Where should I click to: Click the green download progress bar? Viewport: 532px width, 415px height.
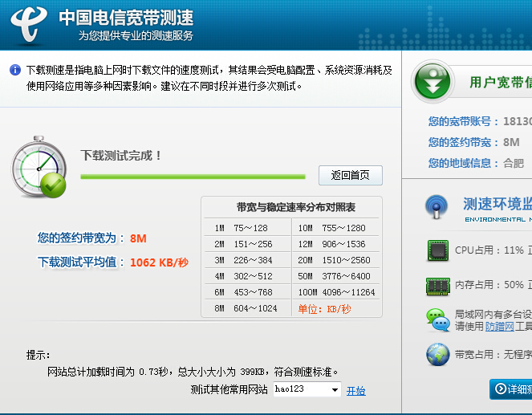click(x=193, y=177)
